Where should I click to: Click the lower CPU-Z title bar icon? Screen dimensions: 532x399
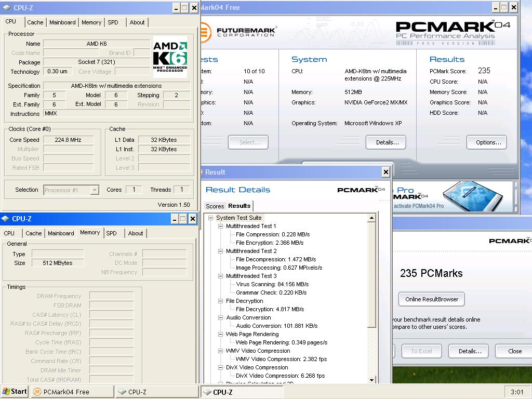(x=5, y=219)
